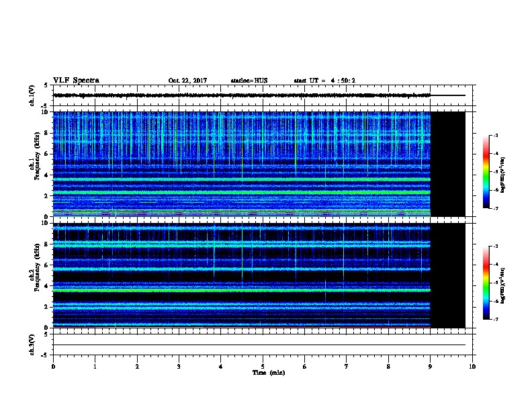532x411 pixels.
Task: Click the "-5" tick on the ch.1(V) axis
Action: [45, 106]
